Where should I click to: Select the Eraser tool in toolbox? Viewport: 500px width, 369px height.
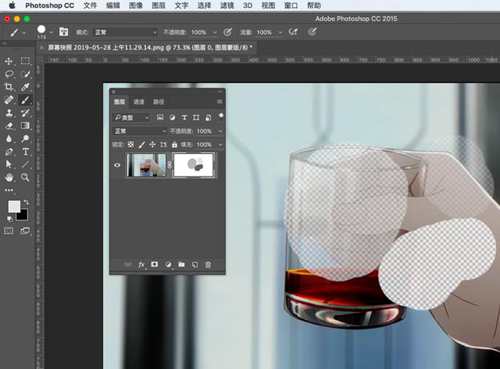click(x=9, y=126)
